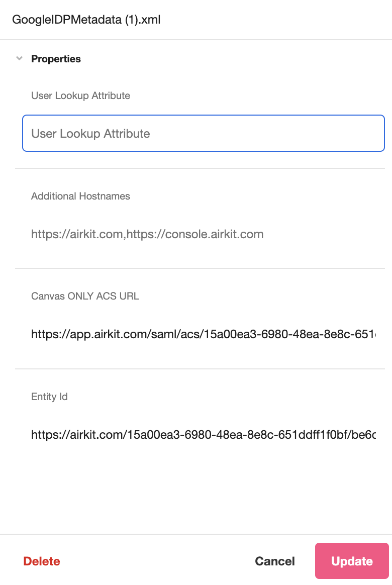Cancel editing the properties

(x=275, y=561)
